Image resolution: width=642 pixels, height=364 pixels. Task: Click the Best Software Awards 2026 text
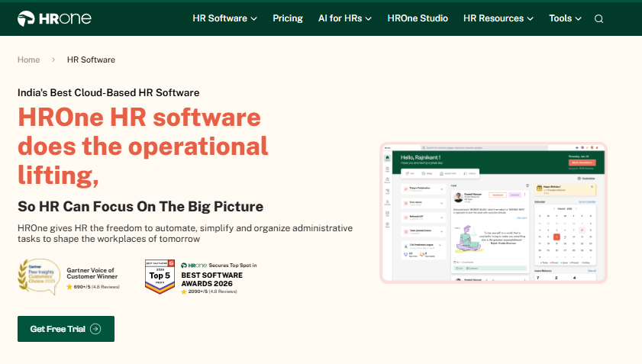(x=211, y=279)
